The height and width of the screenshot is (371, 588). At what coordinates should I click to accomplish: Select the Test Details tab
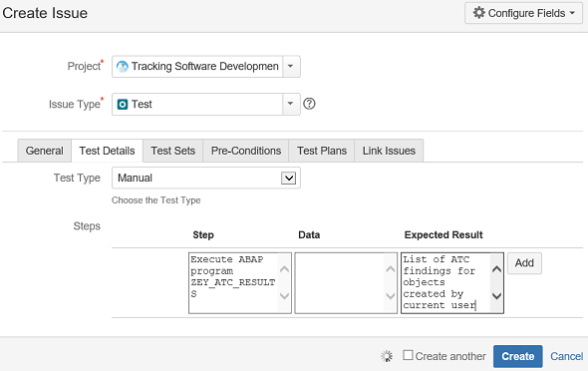coord(107,151)
